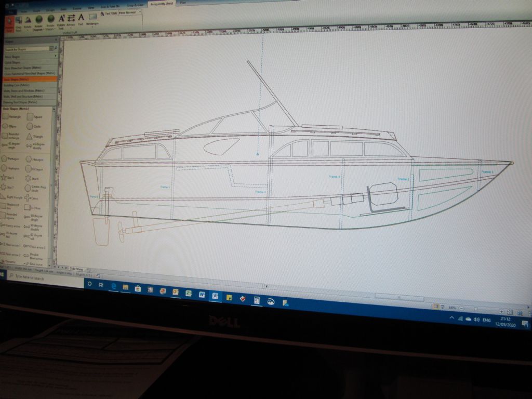This screenshot has width=532, height=399.
Task: Select the Side View page tab
Action: 76,269
